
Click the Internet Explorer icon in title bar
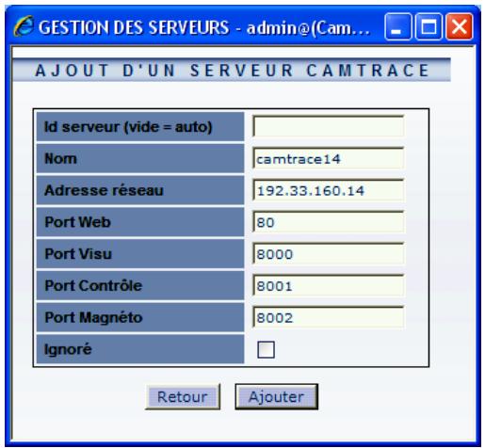pyautogui.click(x=24, y=26)
